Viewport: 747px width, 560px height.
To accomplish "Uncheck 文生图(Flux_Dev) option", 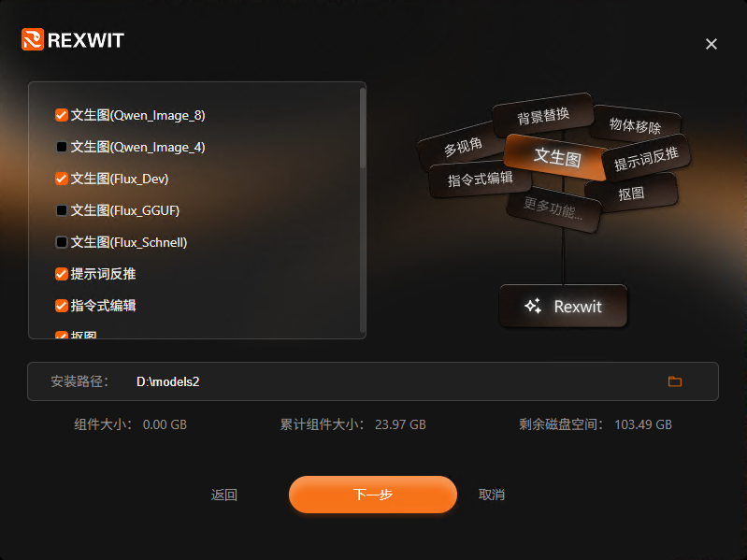I will click(62, 179).
